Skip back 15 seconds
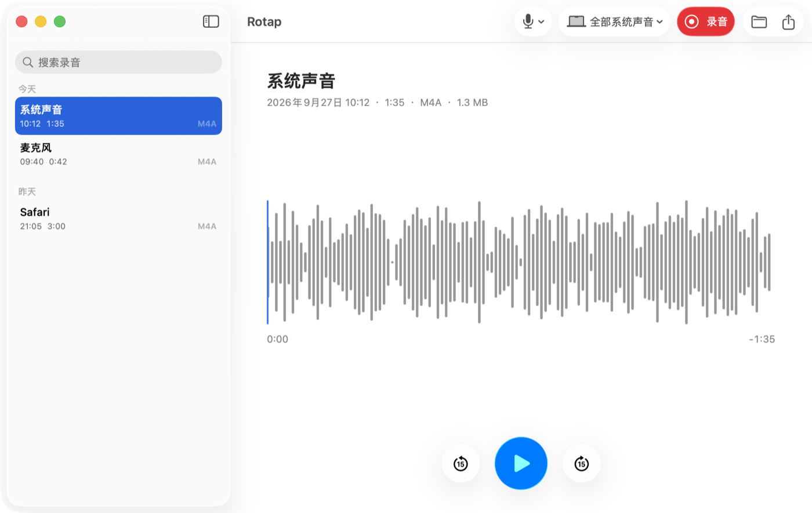This screenshot has height=513, width=812. 461,463
